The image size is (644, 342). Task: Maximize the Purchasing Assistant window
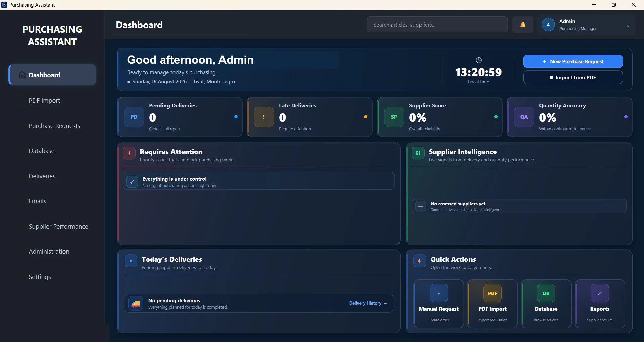point(614,5)
